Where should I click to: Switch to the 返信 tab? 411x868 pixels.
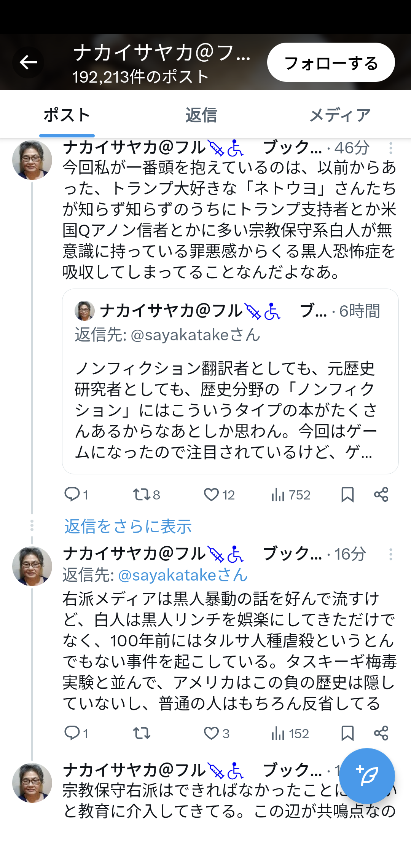click(x=201, y=115)
